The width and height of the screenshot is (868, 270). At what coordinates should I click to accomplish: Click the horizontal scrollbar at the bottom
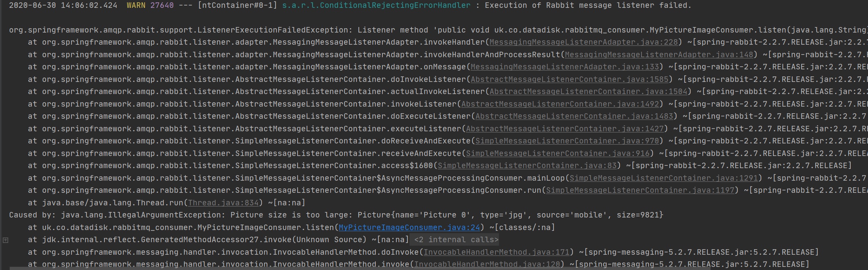coord(353,268)
